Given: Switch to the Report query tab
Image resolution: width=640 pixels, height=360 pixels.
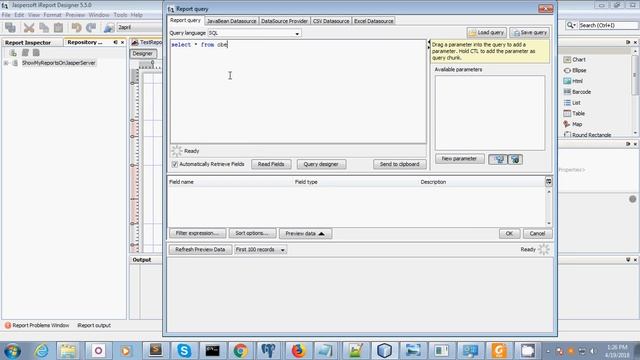Looking at the screenshot, I should [x=185, y=20].
